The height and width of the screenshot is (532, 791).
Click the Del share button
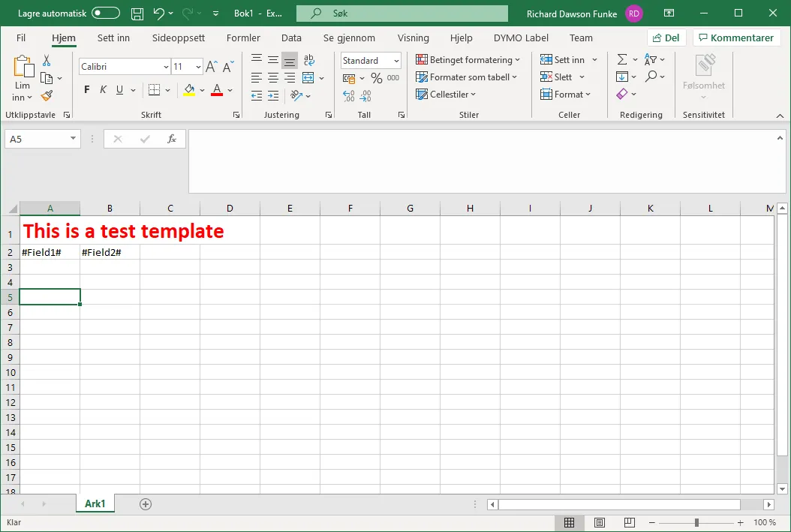point(666,38)
